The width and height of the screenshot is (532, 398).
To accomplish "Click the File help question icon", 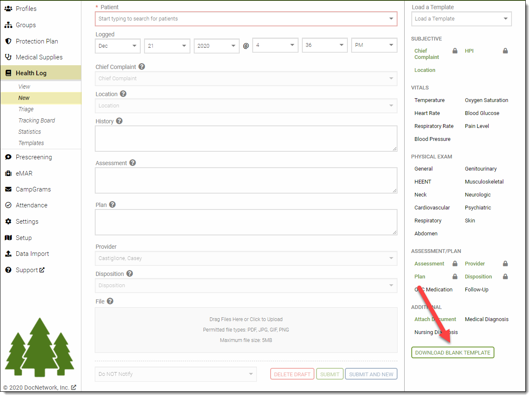I will point(110,301).
